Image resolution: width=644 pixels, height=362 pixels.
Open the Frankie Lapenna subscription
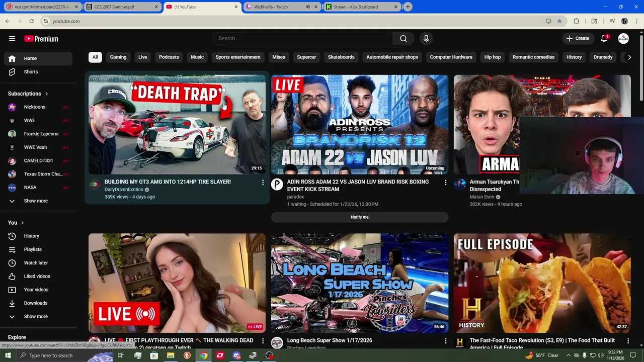click(38, 134)
